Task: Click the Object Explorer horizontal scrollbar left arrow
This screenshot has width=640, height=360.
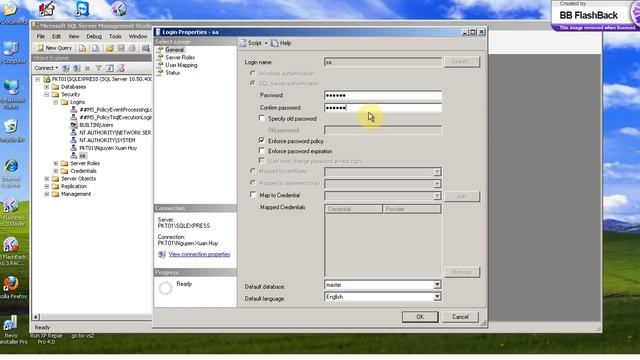Action: coord(36,317)
